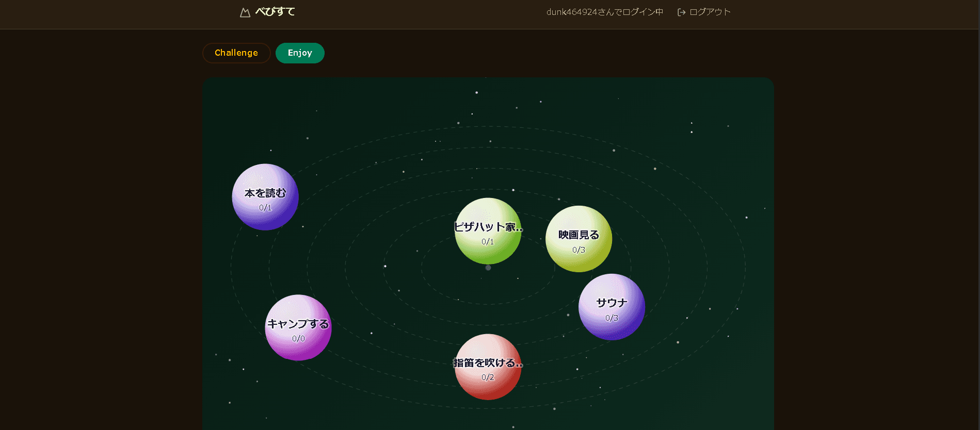Click the ログアウト link
The height and width of the screenshot is (430, 980).
point(704,12)
